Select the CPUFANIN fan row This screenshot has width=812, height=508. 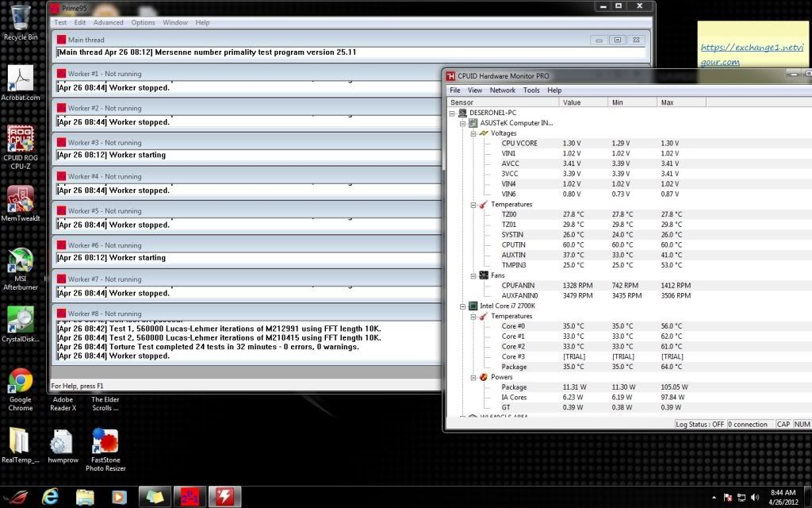[629, 285]
